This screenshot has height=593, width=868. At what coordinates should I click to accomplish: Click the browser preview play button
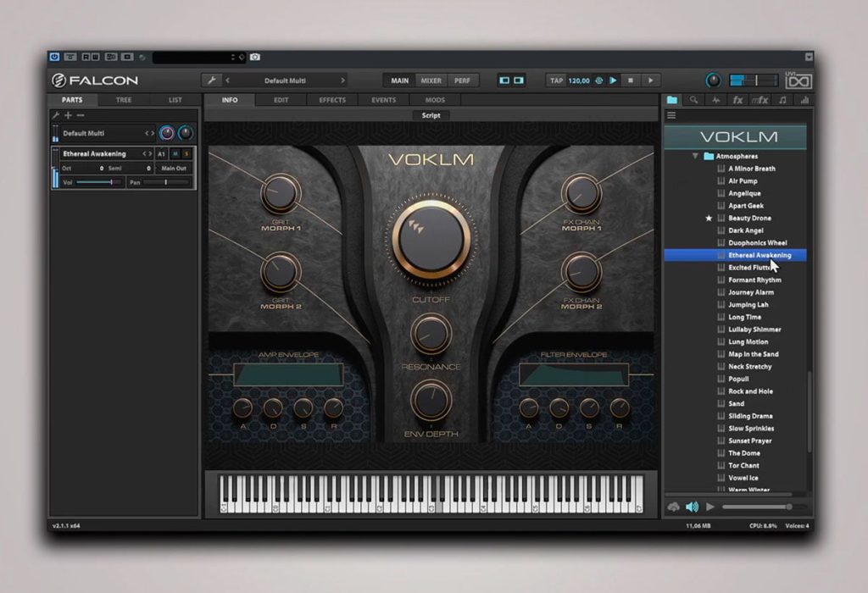710,507
